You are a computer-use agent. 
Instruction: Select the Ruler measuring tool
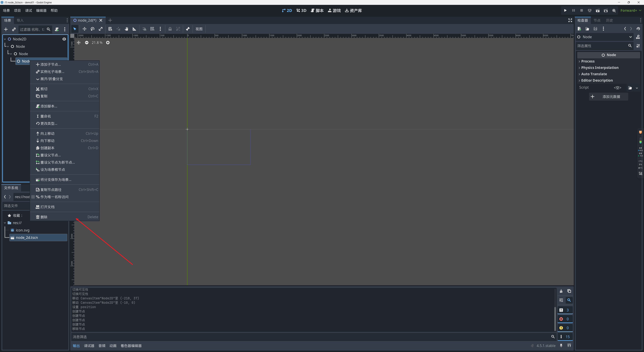tap(134, 29)
